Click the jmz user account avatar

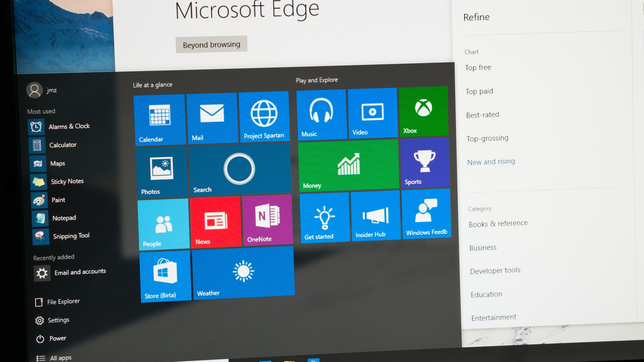[34, 90]
